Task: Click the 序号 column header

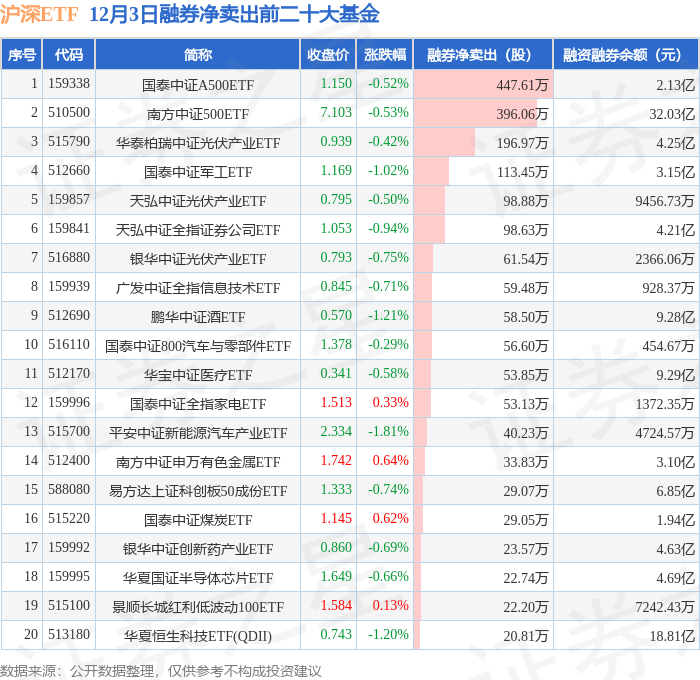Action: [21, 54]
